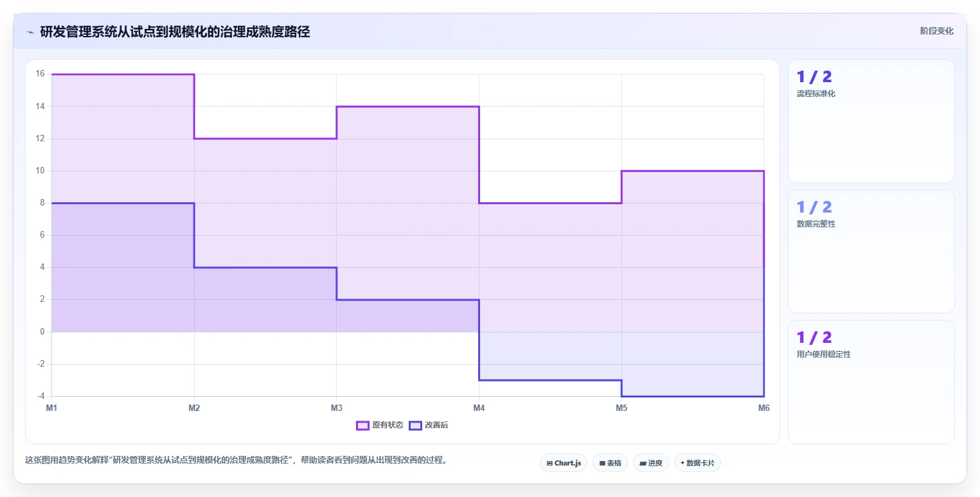Click the M1 axis label
This screenshot has width=980, height=497.
coord(52,408)
